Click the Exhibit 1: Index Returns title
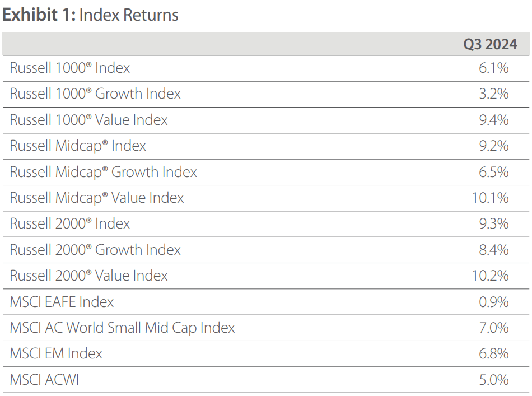 [90, 15]
